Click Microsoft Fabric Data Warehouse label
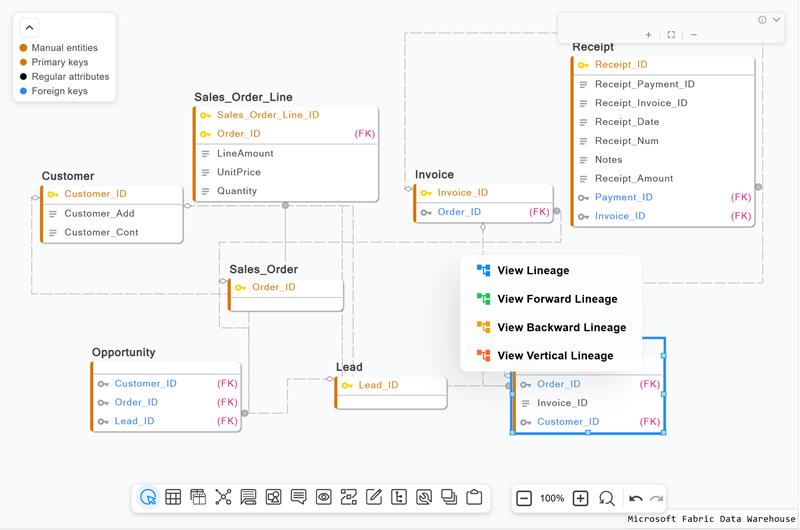Viewport: 800px width, 530px height. [711, 519]
